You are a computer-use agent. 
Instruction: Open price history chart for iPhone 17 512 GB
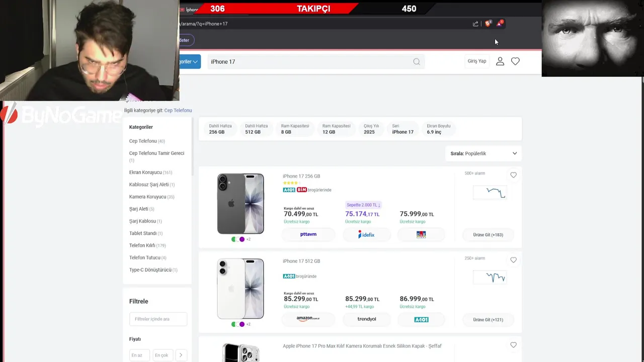pos(490,278)
